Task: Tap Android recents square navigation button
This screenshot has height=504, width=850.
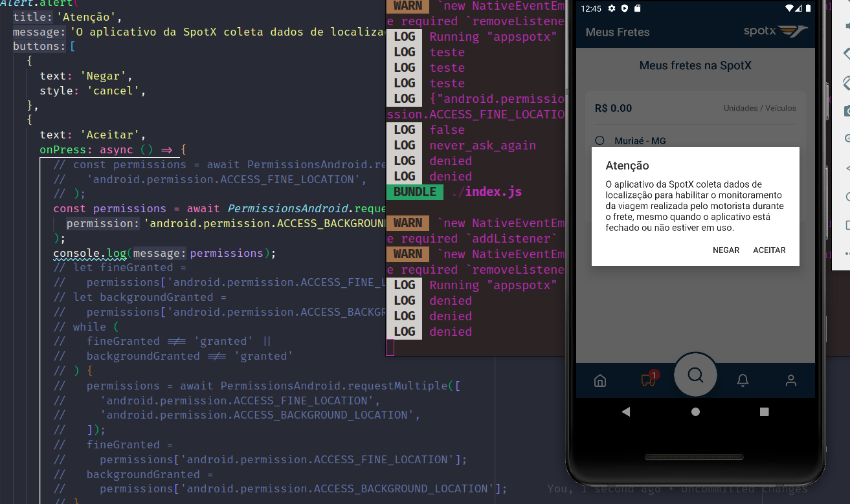Action: pyautogui.click(x=764, y=411)
